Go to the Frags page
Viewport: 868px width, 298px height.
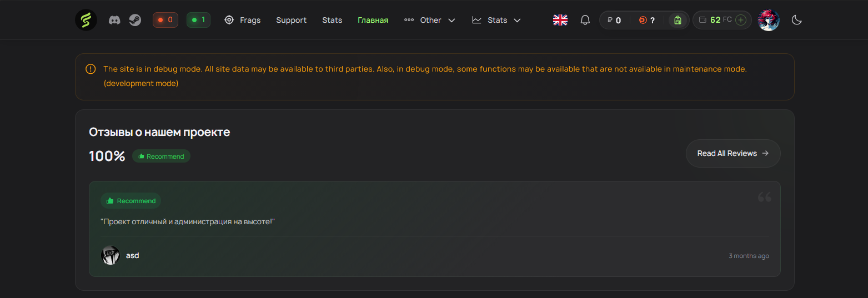click(x=243, y=20)
